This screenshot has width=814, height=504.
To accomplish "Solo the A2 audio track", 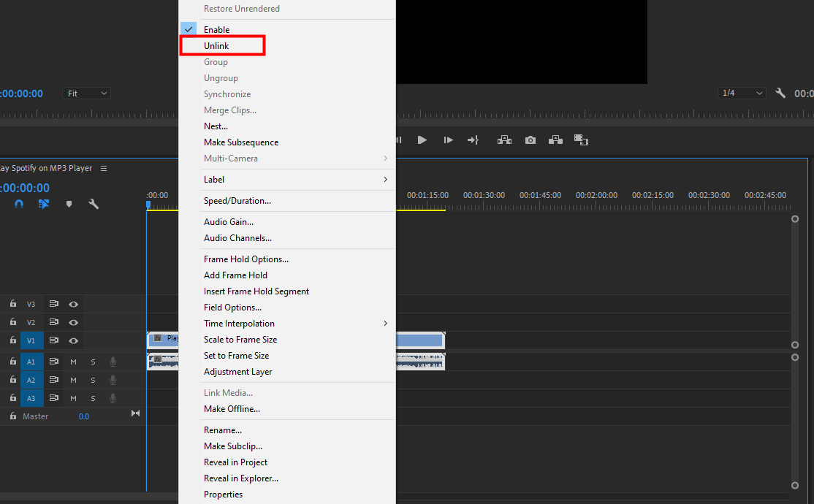I will [x=92, y=379].
